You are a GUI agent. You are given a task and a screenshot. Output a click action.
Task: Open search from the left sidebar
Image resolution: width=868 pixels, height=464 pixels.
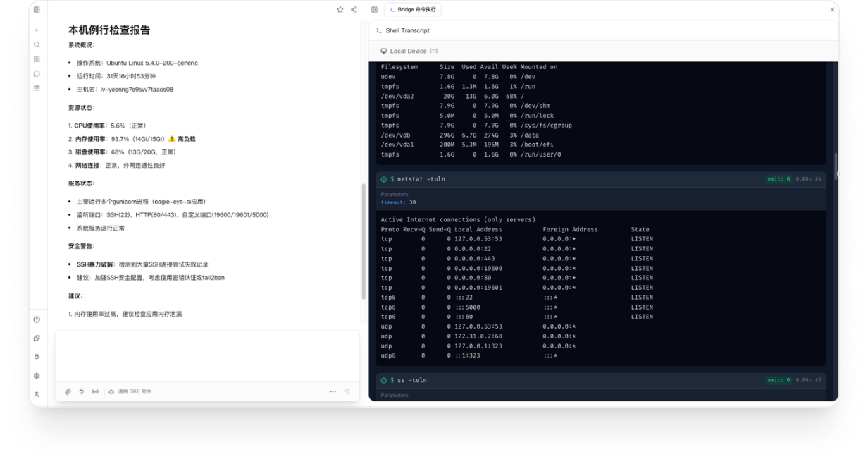coord(37,44)
